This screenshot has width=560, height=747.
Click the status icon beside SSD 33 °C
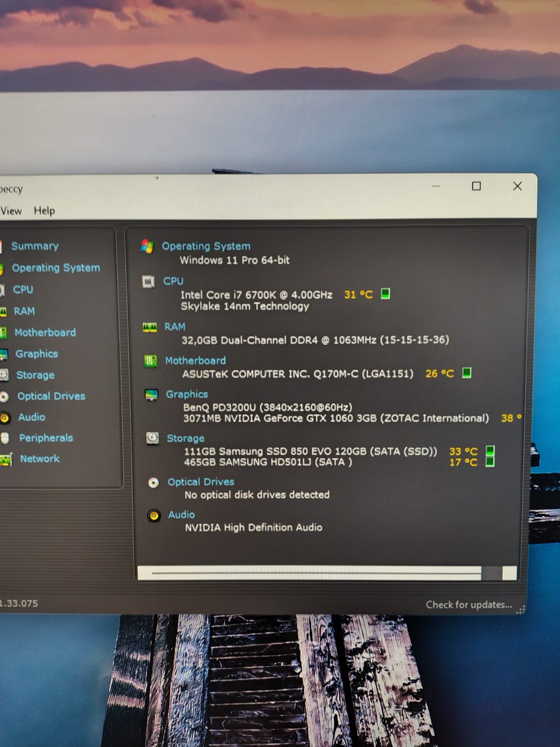pyautogui.click(x=490, y=451)
